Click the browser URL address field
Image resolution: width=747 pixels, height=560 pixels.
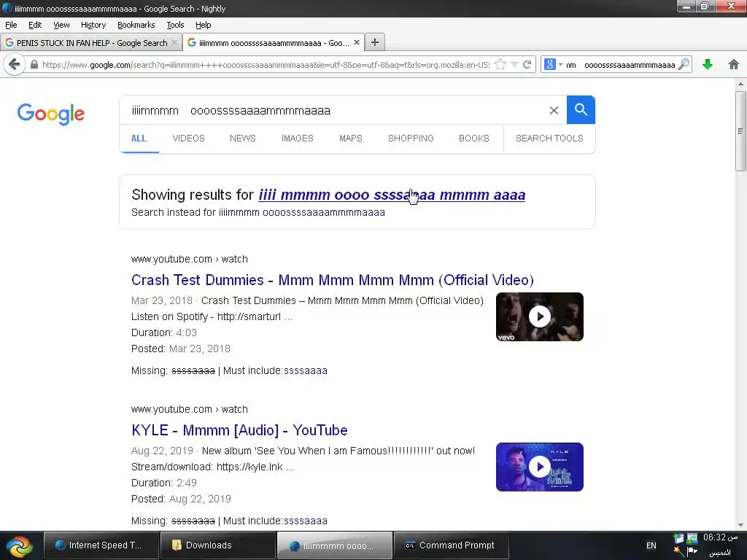point(266,64)
